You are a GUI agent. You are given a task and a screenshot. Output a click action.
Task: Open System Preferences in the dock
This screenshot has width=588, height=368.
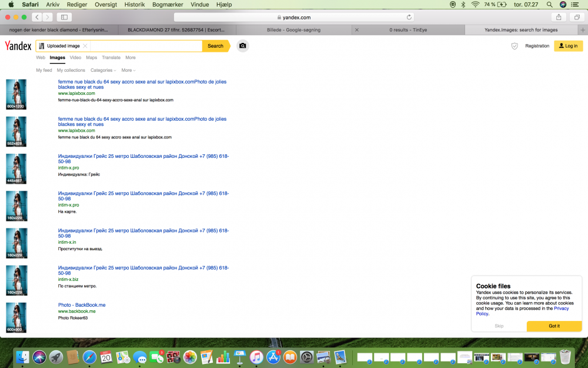pos(307,357)
